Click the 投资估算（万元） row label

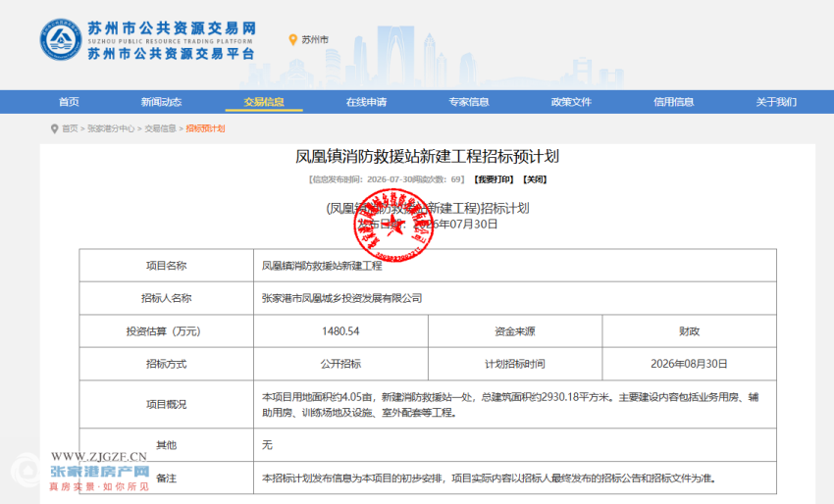[x=163, y=331]
